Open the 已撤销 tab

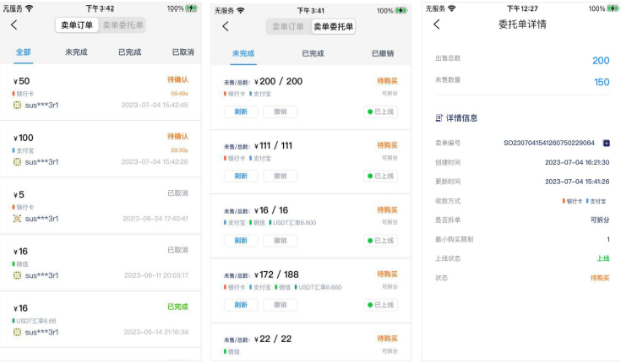383,53
